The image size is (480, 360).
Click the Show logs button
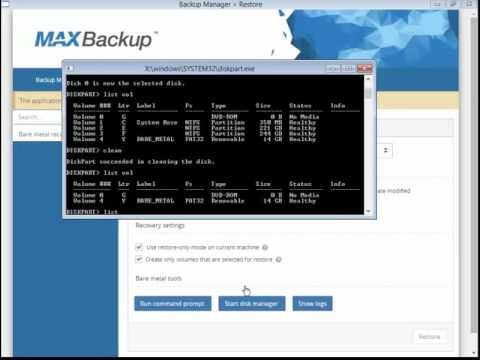click(x=312, y=303)
